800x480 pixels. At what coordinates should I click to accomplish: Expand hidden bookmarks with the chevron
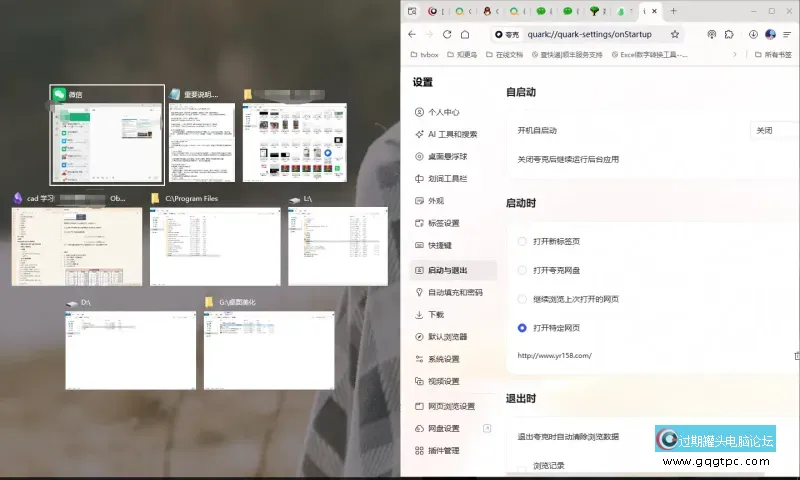735,55
